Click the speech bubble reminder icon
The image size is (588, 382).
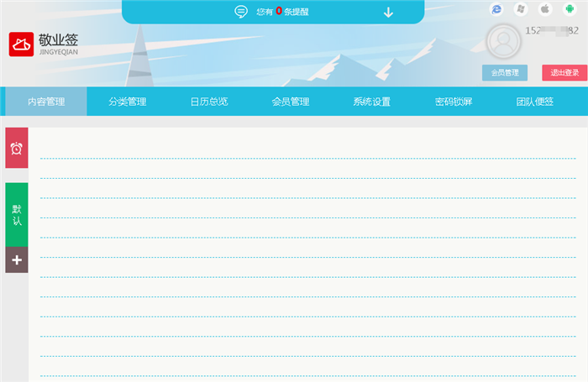pyautogui.click(x=241, y=12)
